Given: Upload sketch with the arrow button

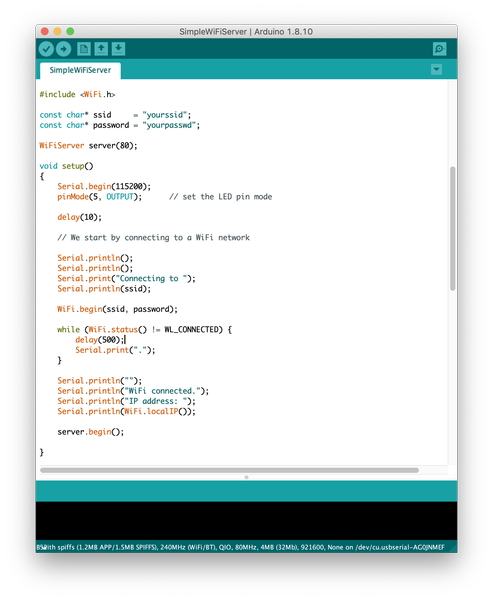Looking at the screenshot, I should [x=64, y=49].
